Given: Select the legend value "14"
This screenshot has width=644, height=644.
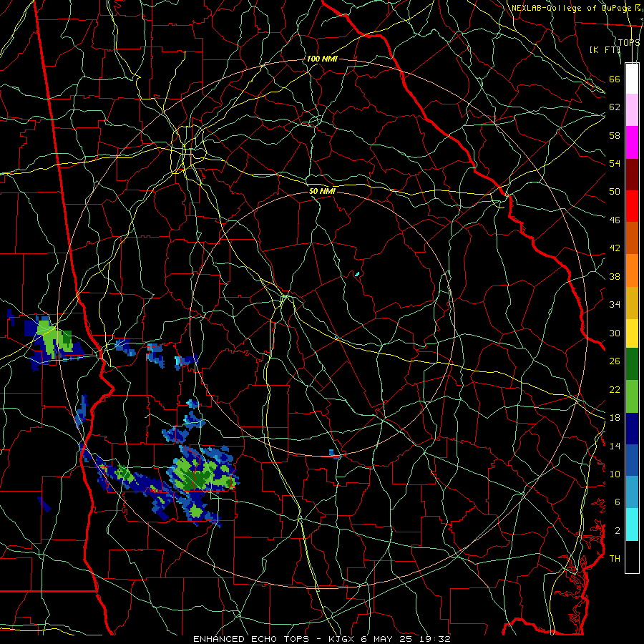Looking at the screenshot, I should click(615, 446).
